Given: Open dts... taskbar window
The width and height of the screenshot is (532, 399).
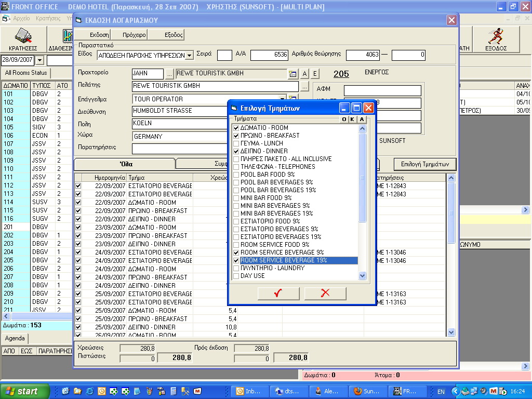Looking at the screenshot, I should coord(289,391).
